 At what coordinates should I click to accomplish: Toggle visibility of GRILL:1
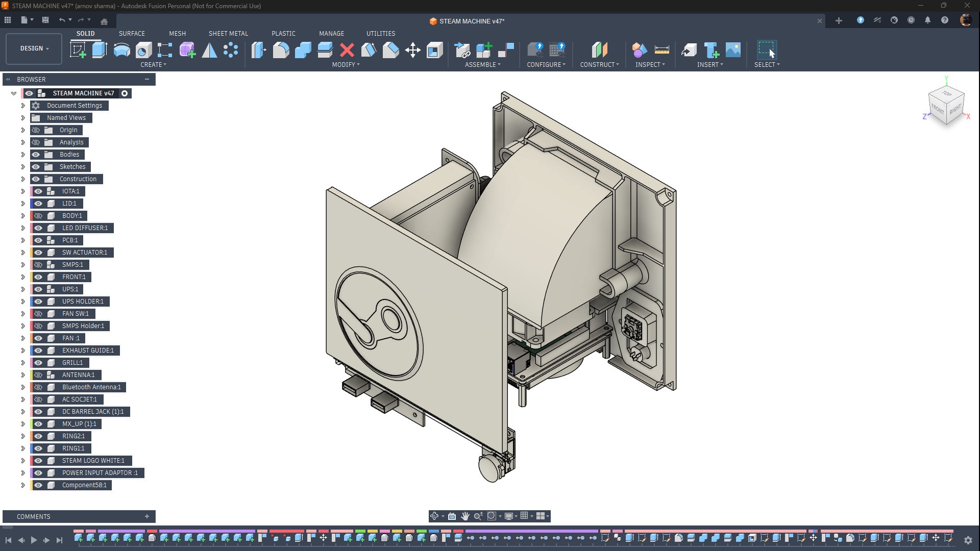click(x=38, y=363)
